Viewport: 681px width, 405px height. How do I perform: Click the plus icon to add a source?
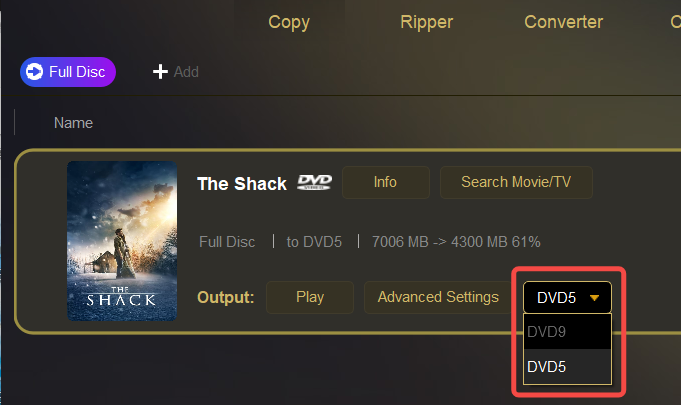tap(159, 71)
